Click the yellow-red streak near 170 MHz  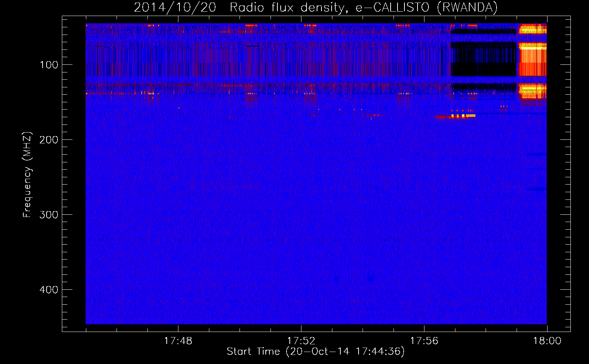(x=456, y=116)
